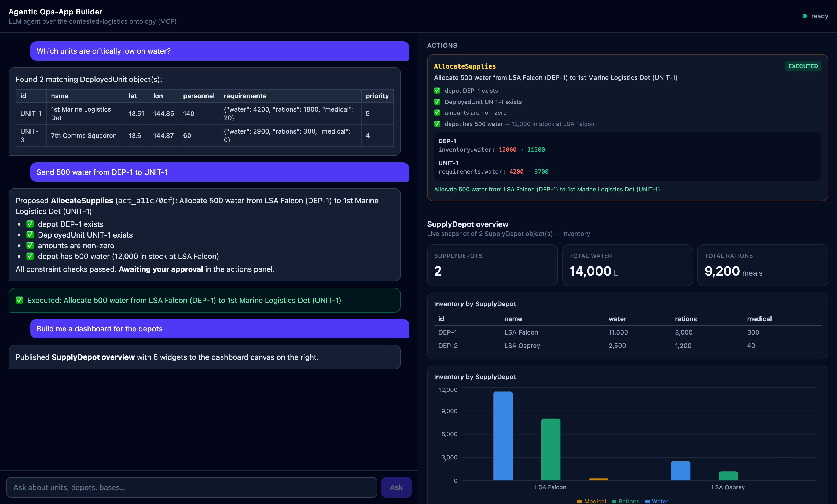This screenshot has width=837, height=504.
Task: Click the 'LSA Osprey' name in inventory table
Action: 522,346
